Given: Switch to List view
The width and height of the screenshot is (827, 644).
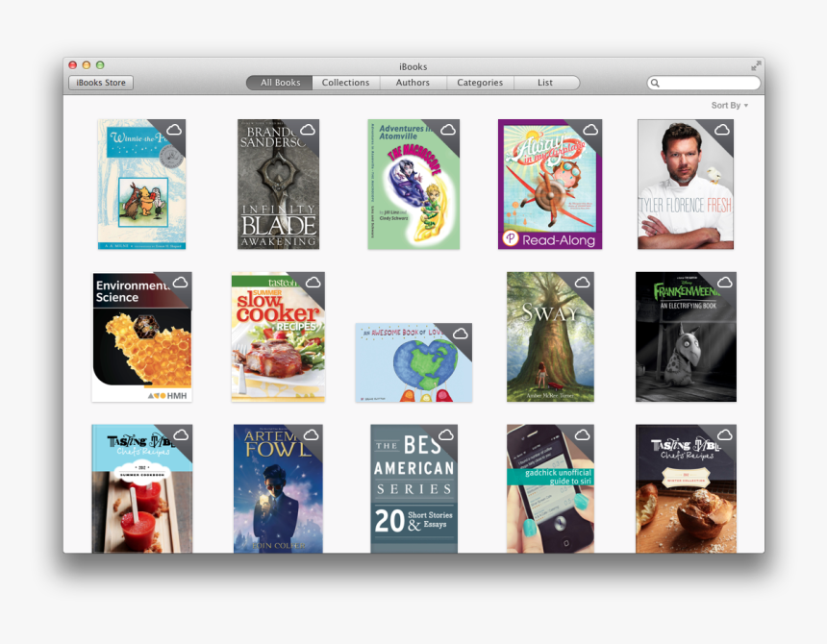Looking at the screenshot, I should pos(546,83).
